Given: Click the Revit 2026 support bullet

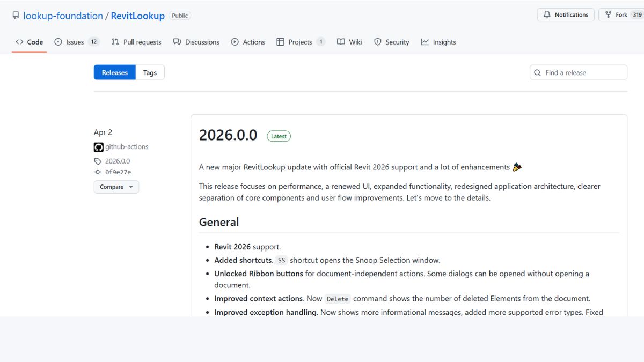Looking at the screenshot, I should click(247, 247).
